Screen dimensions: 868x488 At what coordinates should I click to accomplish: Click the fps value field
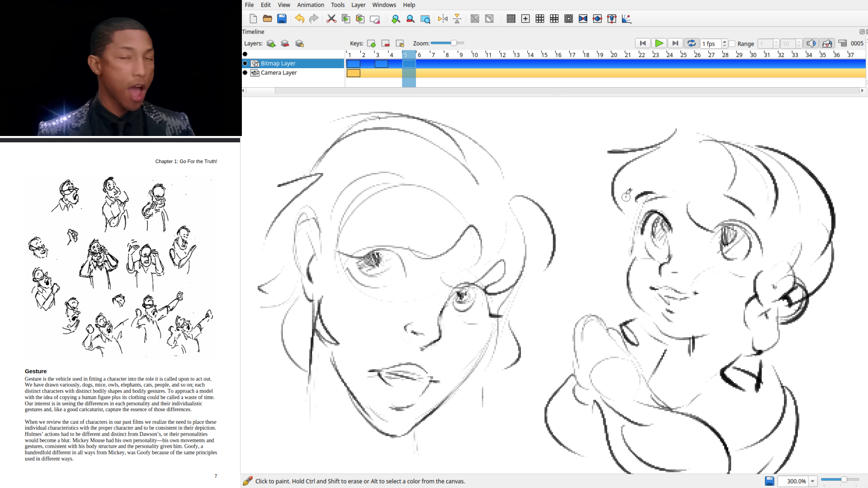(711, 44)
